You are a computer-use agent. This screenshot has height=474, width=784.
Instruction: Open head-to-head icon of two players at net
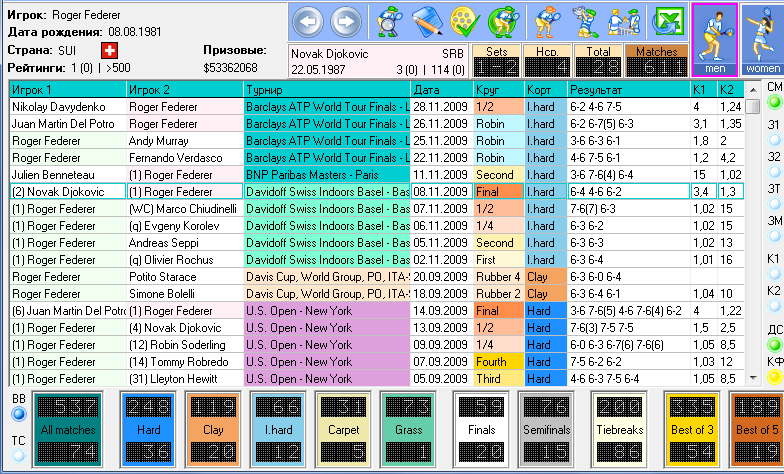(x=624, y=22)
